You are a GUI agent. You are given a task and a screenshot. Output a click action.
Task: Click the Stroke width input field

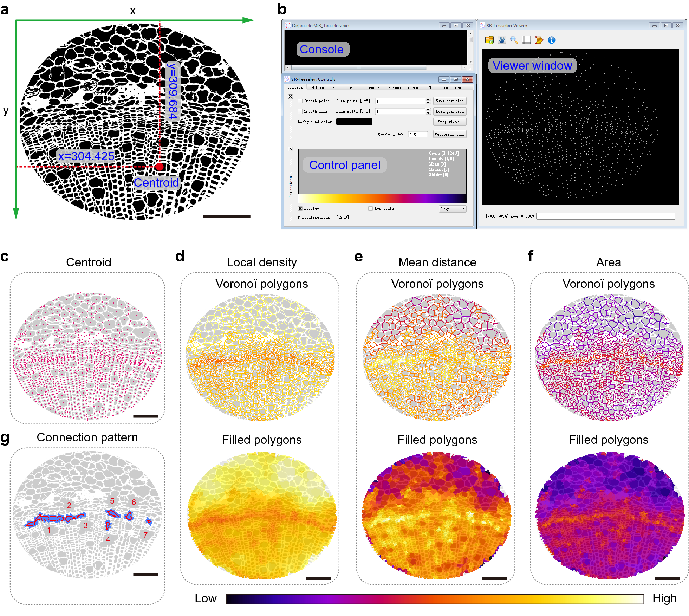(418, 135)
